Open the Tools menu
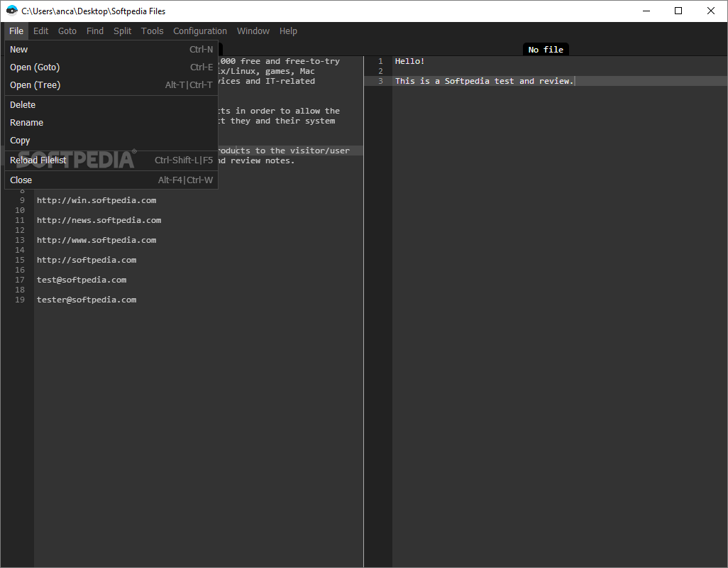 [153, 31]
